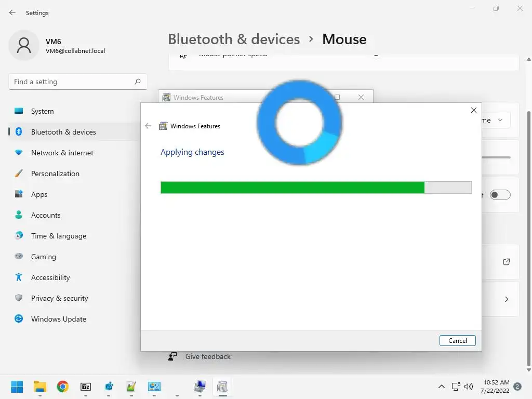Image resolution: width=532 pixels, height=399 pixels.
Task: Launch Google Chrome from taskbar
Action: (63, 387)
